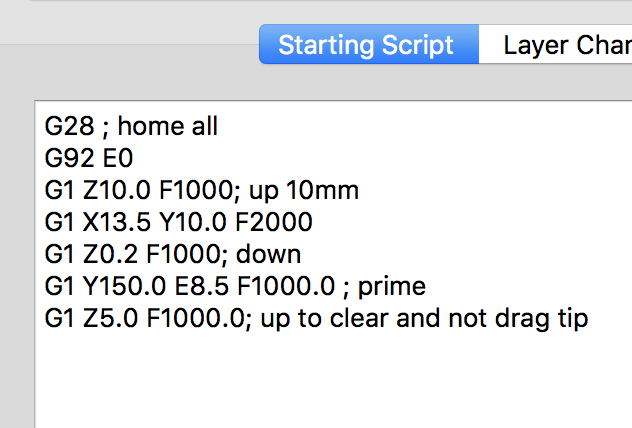This screenshot has width=632, height=428.
Task: Click the 'home all' comment text
Action: [x=168, y=126]
